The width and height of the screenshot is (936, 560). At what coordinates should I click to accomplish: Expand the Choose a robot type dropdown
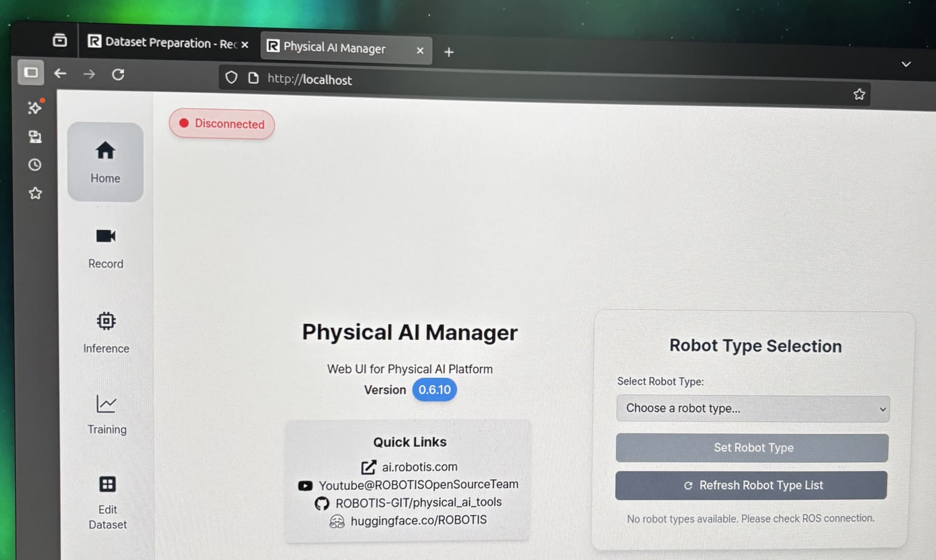pyautogui.click(x=752, y=408)
